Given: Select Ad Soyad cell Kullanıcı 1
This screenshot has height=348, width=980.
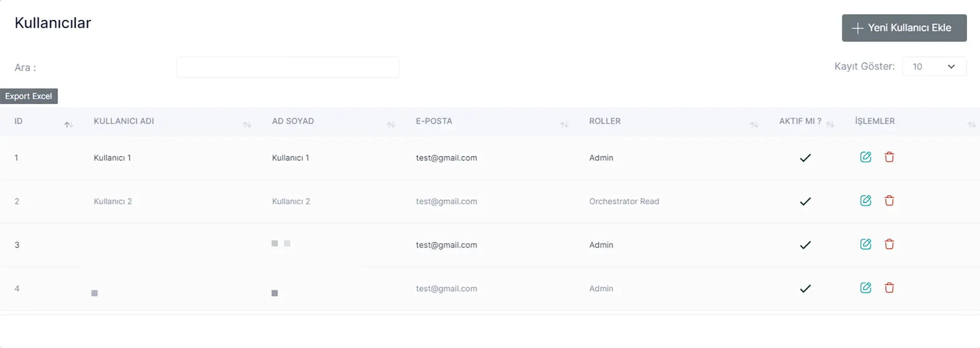Looking at the screenshot, I should (x=290, y=158).
